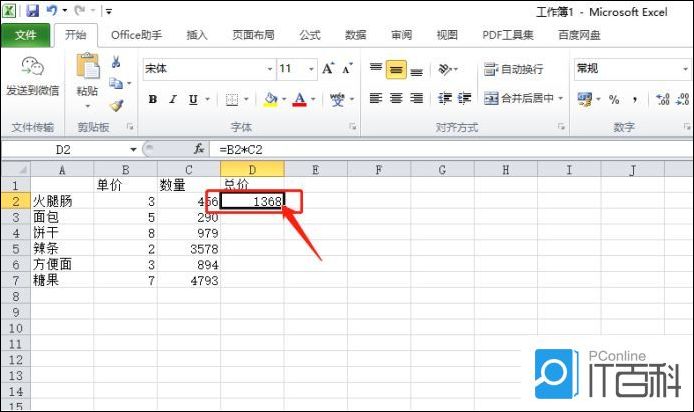The image size is (694, 412).
Task: Click the cell Borders icon
Action: [232, 100]
